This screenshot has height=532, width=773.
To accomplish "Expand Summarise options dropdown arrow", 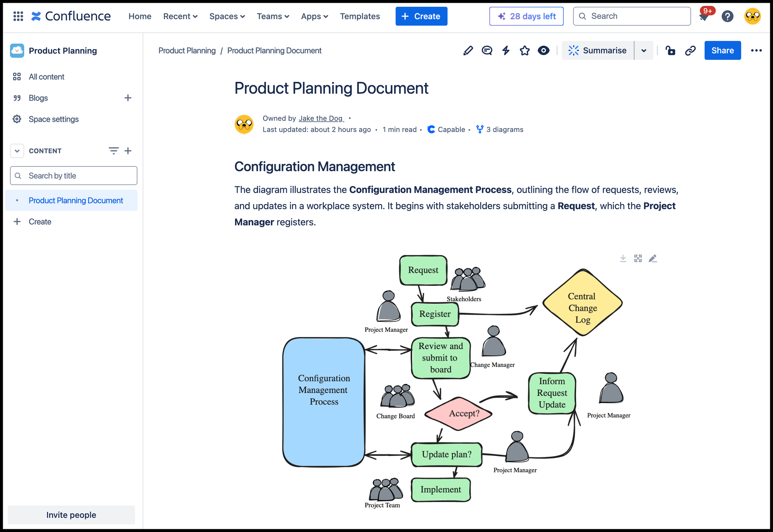I will (643, 51).
